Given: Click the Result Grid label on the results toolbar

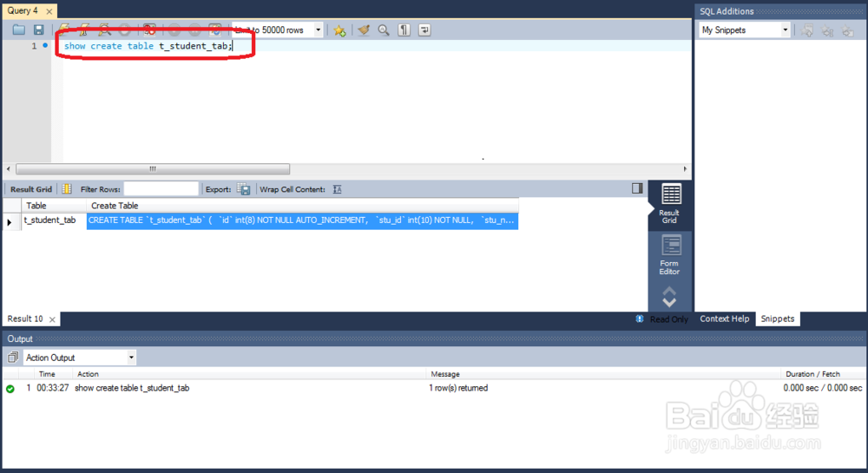Looking at the screenshot, I should 31,189.
